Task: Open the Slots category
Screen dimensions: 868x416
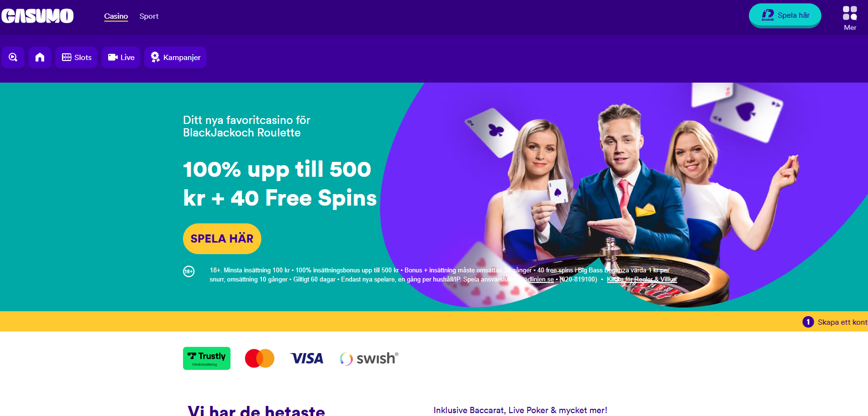Action: 76,58
